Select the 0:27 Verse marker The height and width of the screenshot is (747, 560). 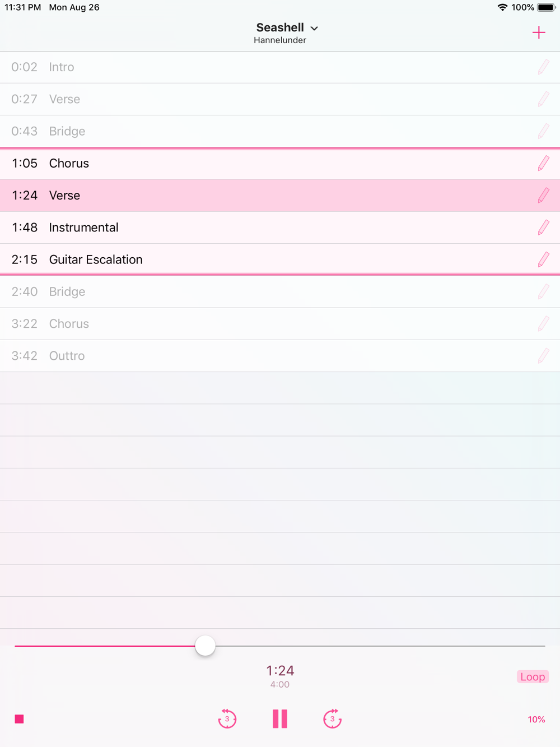point(280,99)
